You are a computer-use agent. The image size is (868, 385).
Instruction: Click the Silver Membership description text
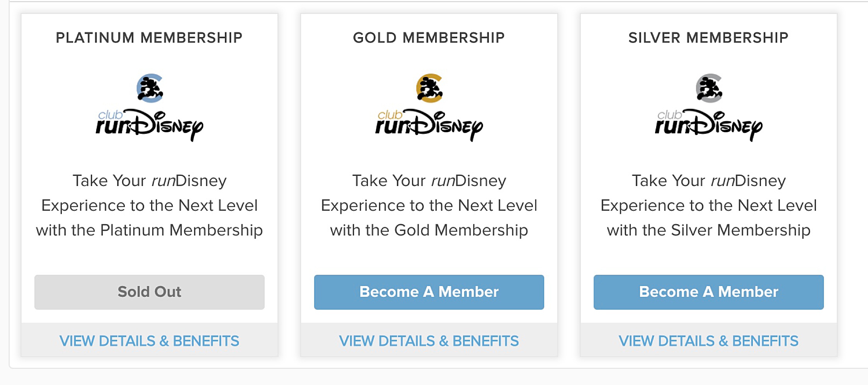click(708, 205)
